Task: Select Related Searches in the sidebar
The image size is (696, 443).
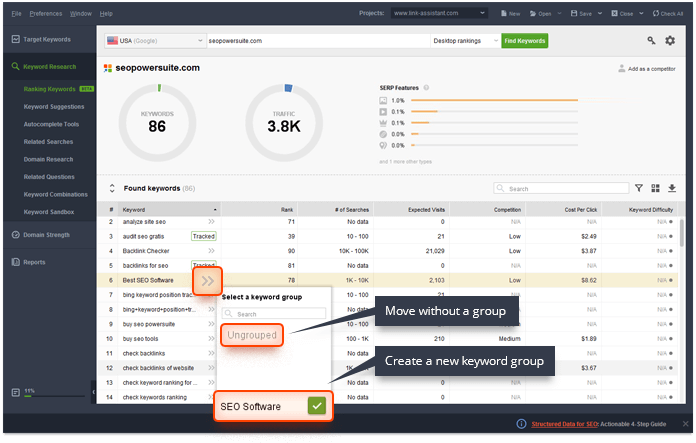Action: tap(48, 142)
